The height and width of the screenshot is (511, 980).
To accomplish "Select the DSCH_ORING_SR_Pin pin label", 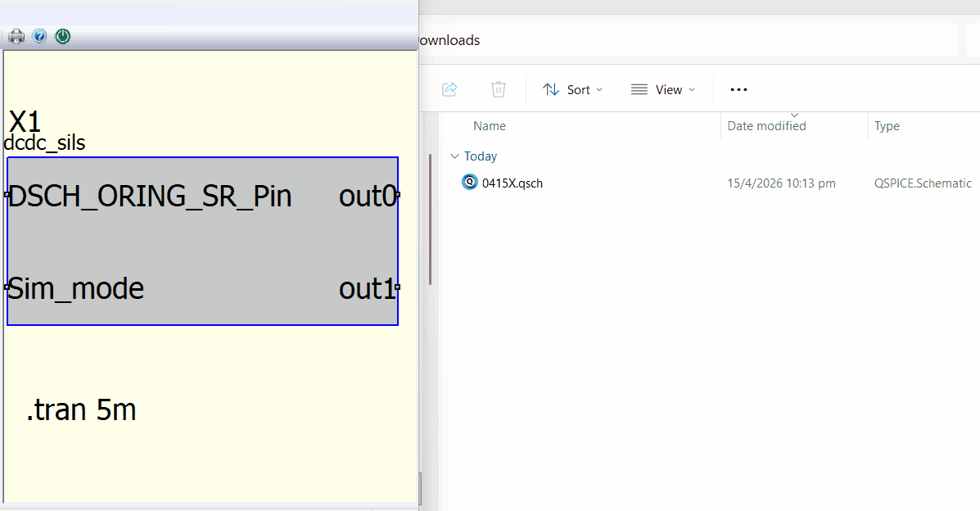I will pos(150,197).
